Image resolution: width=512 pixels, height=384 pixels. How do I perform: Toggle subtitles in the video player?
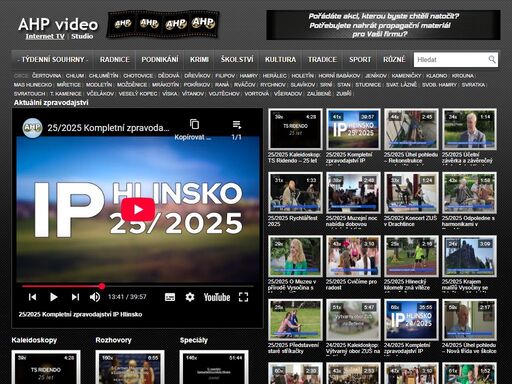tap(170, 297)
